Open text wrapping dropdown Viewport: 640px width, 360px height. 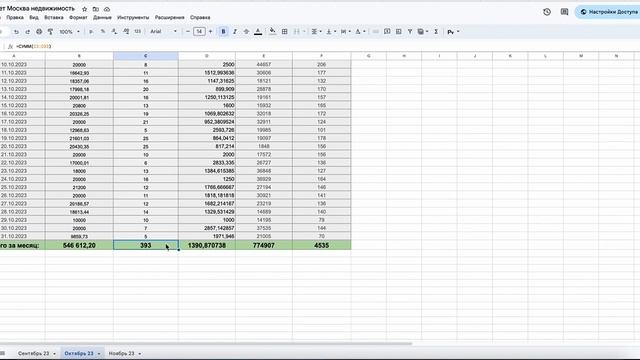tap(346, 31)
